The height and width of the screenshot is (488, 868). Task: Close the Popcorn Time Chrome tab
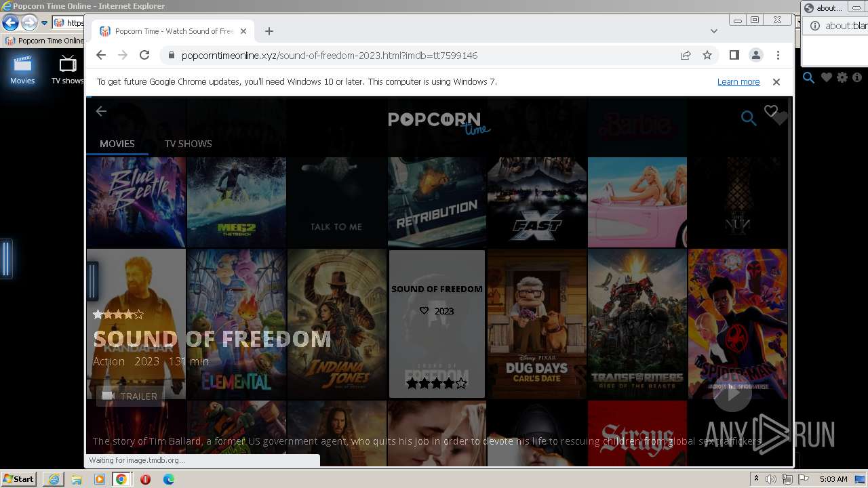coord(243,31)
